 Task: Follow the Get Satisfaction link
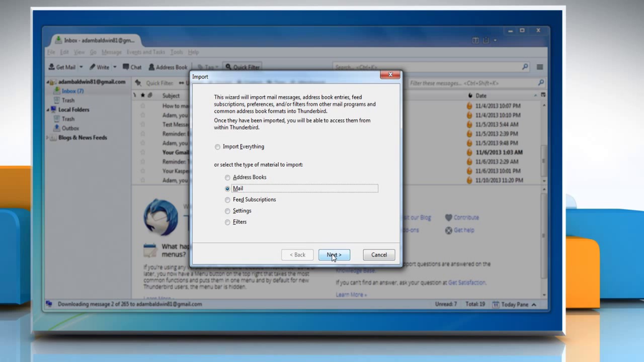(466, 283)
